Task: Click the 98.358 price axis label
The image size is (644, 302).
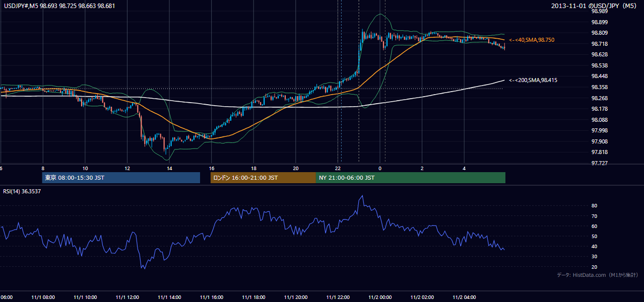Action: pos(599,87)
